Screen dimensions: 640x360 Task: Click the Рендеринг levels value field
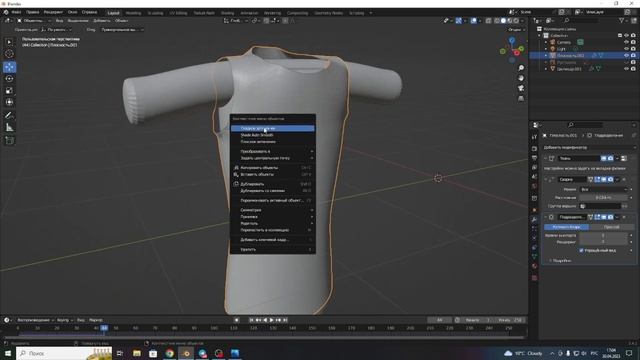pos(604,242)
